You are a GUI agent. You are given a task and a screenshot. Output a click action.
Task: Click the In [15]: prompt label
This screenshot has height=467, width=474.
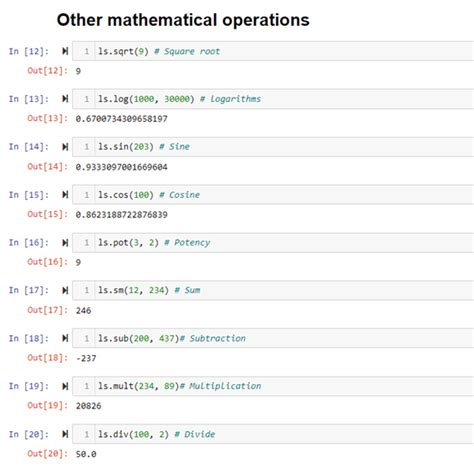[x=29, y=195]
